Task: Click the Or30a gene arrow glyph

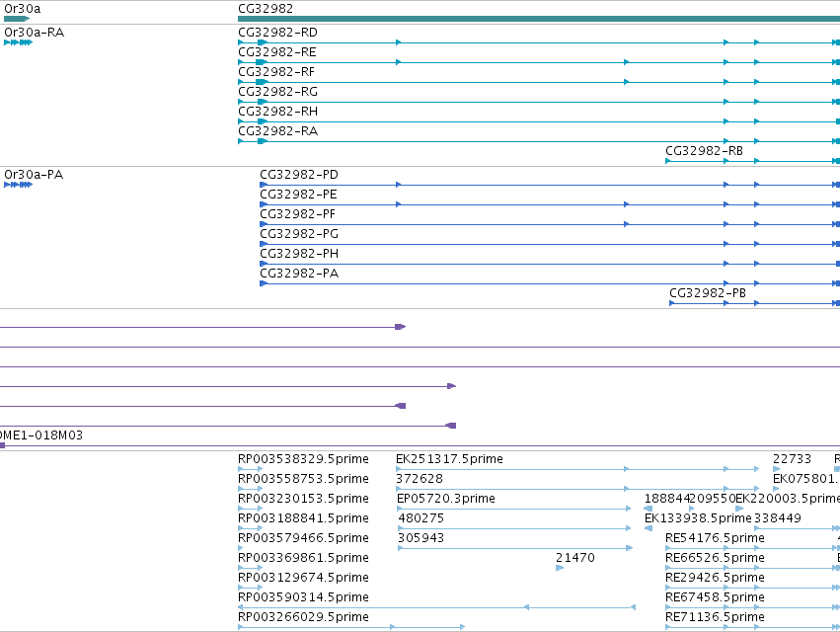Action: pos(17,19)
